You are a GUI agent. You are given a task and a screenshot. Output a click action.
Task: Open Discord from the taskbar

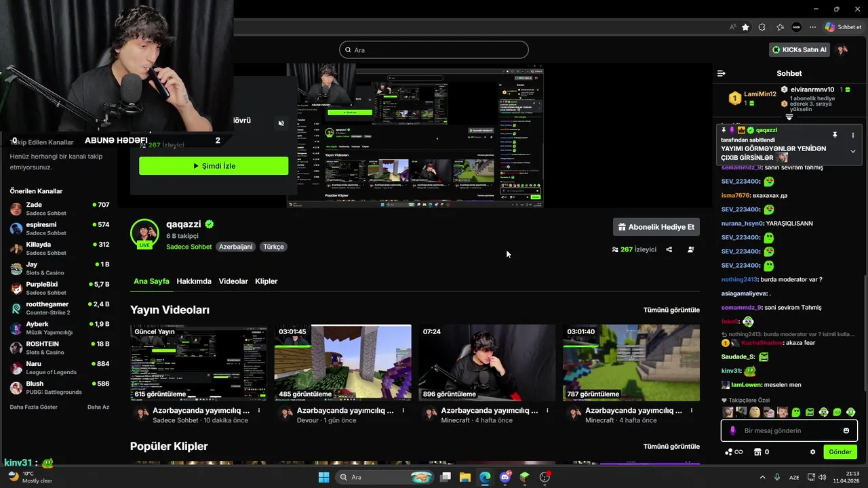tap(505, 477)
